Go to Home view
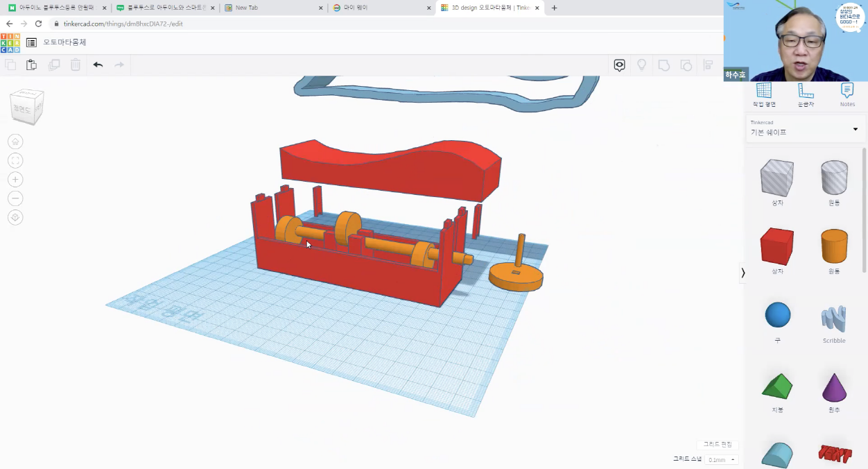Image resolution: width=868 pixels, height=469 pixels. tap(15, 142)
